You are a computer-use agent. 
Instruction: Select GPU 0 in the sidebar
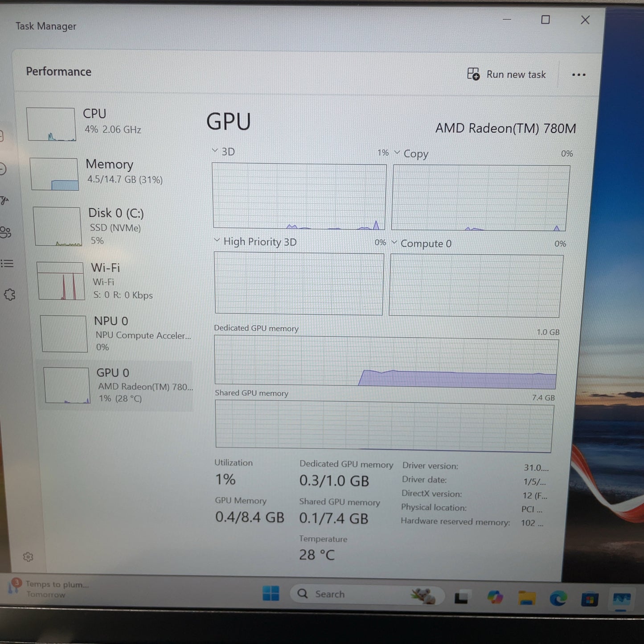pos(117,386)
